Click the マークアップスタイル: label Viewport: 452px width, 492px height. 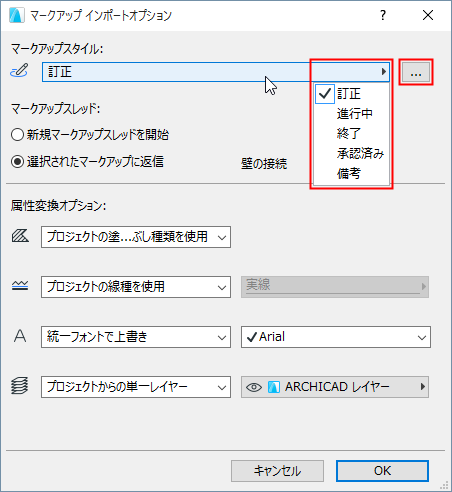(x=57, y=49)
